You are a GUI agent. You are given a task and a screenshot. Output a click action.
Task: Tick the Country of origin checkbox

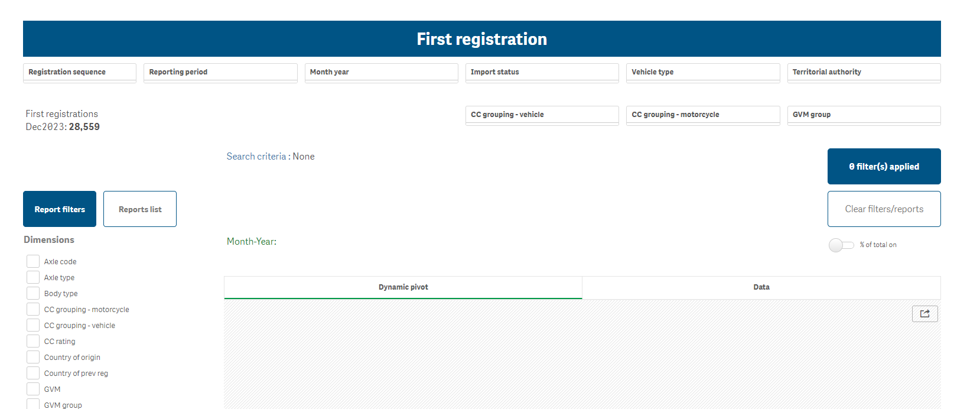tap(33, 357)
